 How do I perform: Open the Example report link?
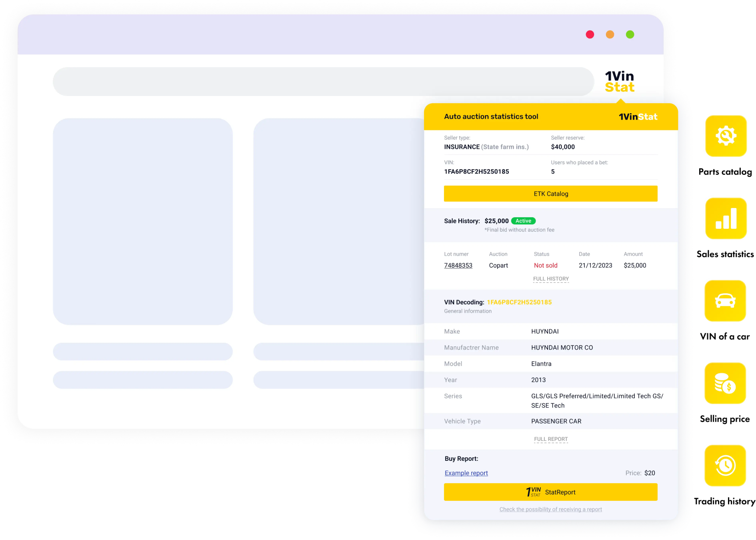pyautogui.click(x=466, y=473)
